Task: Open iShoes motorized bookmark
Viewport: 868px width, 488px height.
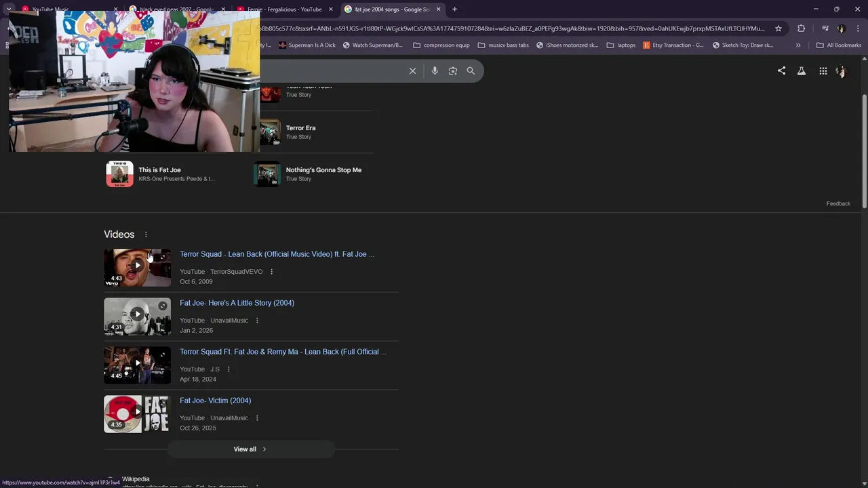Action: tap(567, 45)
